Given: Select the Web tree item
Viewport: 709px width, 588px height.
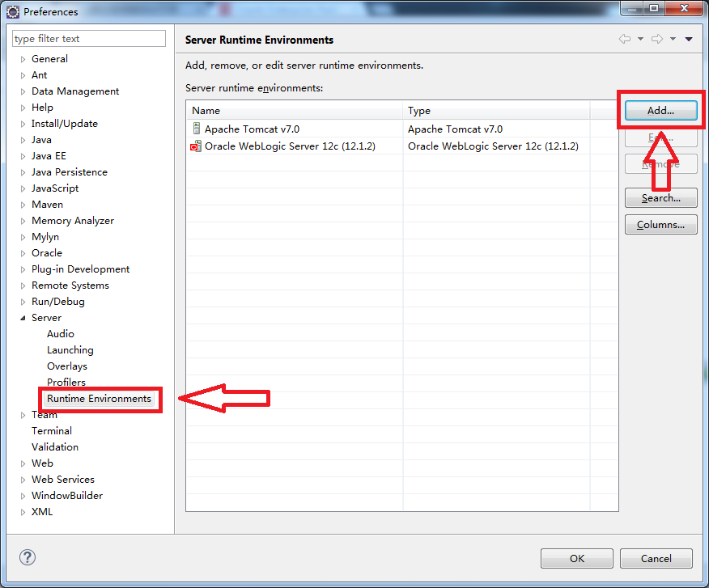Looking at the screenshot, I should [42, 463].
